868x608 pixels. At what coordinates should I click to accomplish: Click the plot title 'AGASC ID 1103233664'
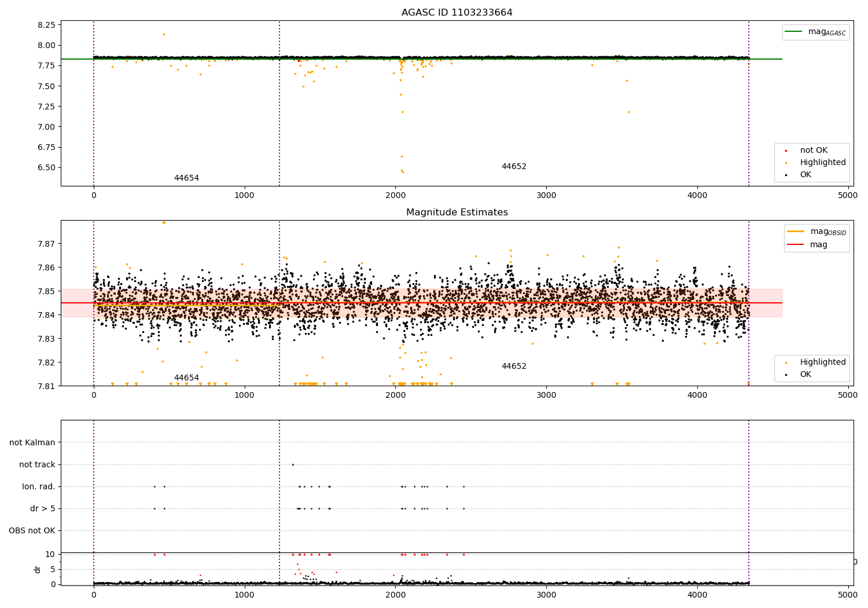pyautogui.click(x=457, y=13)
